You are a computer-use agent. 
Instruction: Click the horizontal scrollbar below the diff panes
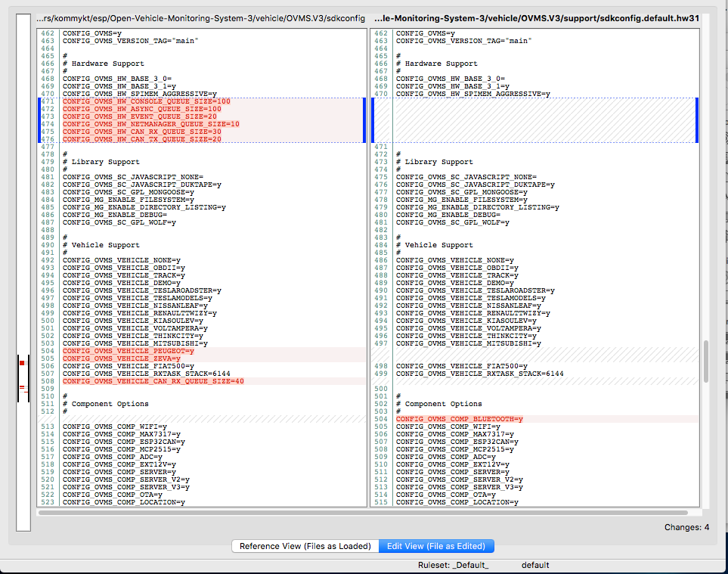(370, 513)
